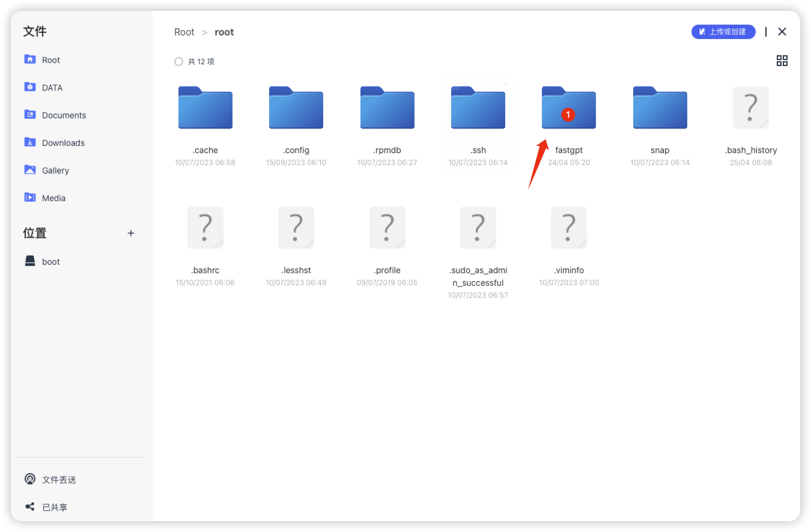The image size is (811, 532).
Task: Click the 09/07/2019 06:05 date under .profile
Action: coord(387,283)
